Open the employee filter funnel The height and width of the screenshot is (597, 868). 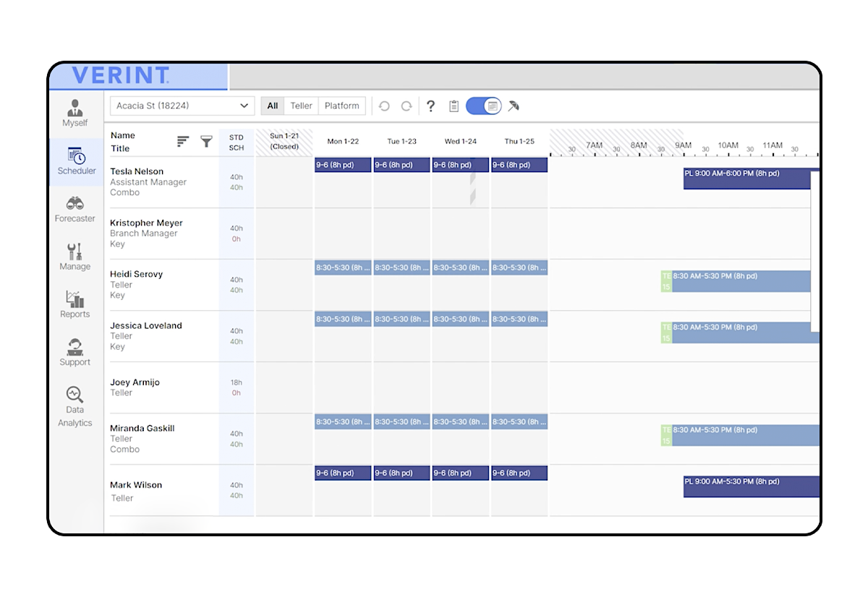pyautogui.click(x=206, y=142)
